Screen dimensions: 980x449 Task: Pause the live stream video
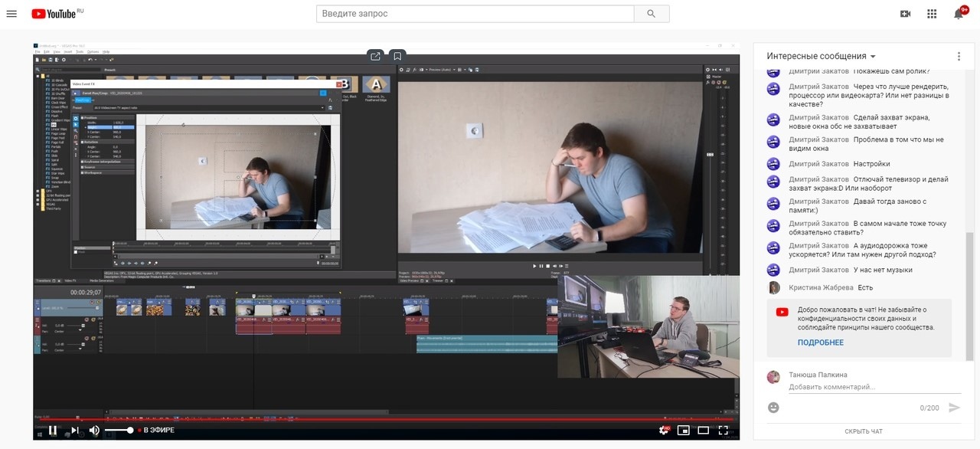click(x=53, y=430)
